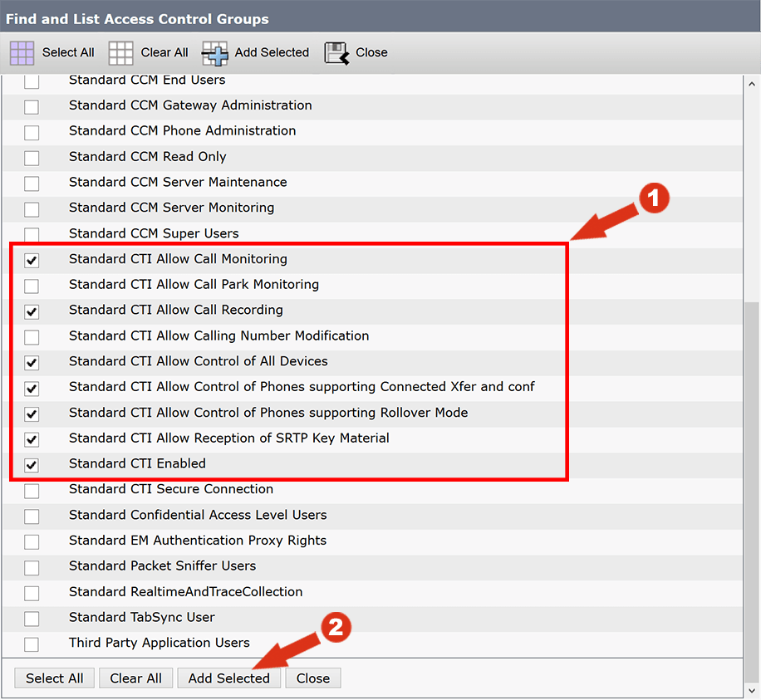Screen dimensions: 761x700
Task: Check Standard CCM End Users checkbox
Action: (32, 81)
